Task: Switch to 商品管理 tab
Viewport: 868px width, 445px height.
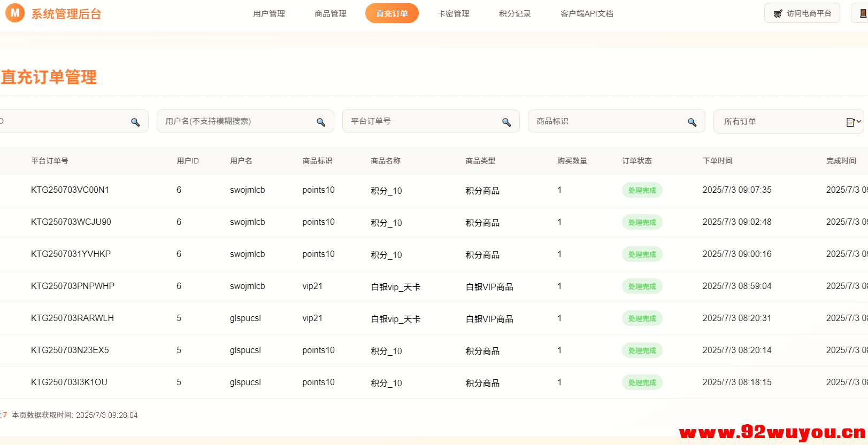Action: click(331, 14)
